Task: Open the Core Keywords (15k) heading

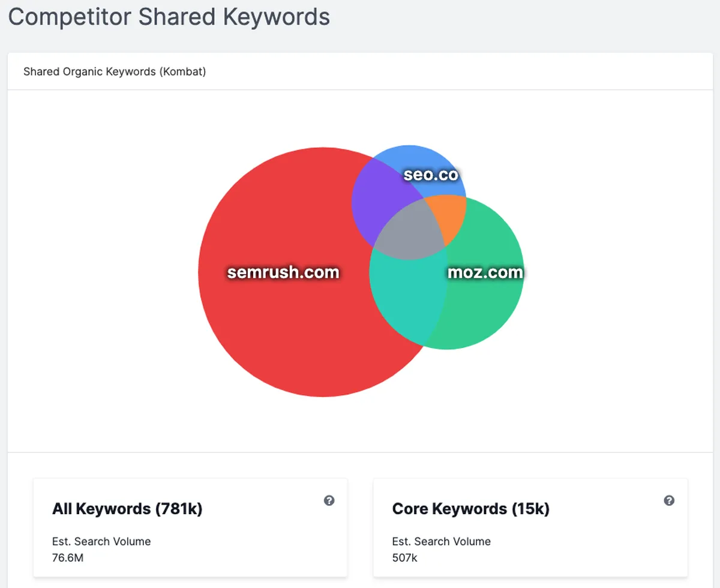Action: click(471, 509)
